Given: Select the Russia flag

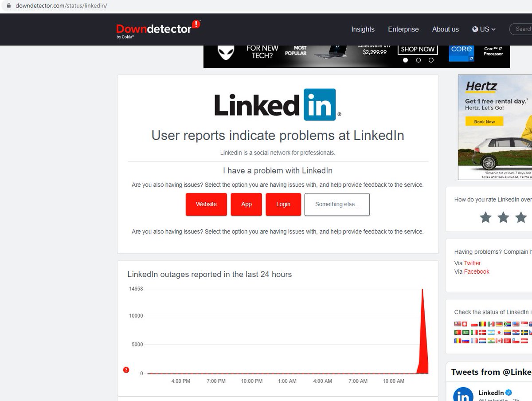Looking at the screenshot, I should coord(465,341).
